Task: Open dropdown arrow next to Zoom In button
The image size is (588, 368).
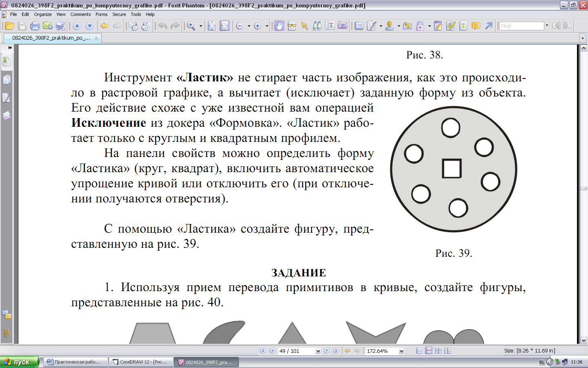Action: 267,26
